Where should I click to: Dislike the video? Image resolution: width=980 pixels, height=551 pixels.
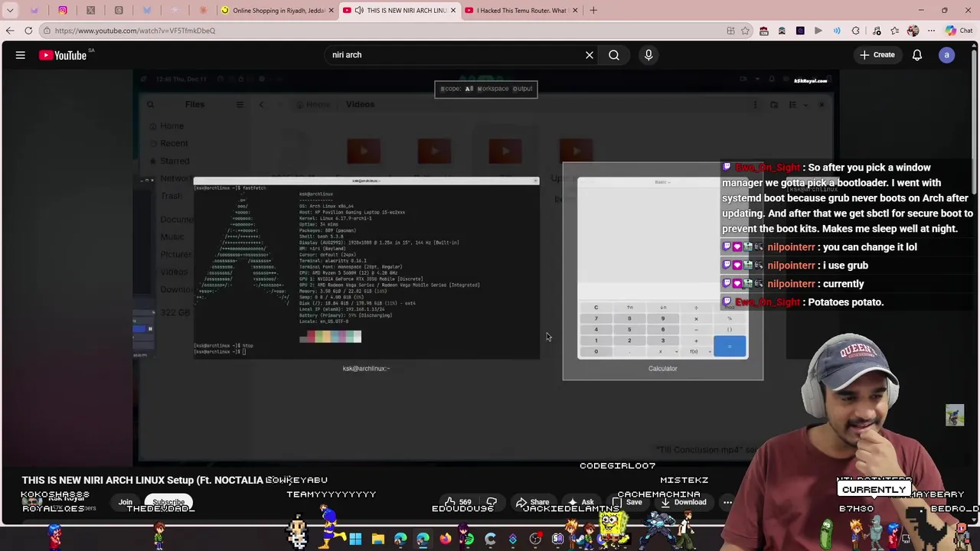(x=492, y=502)
